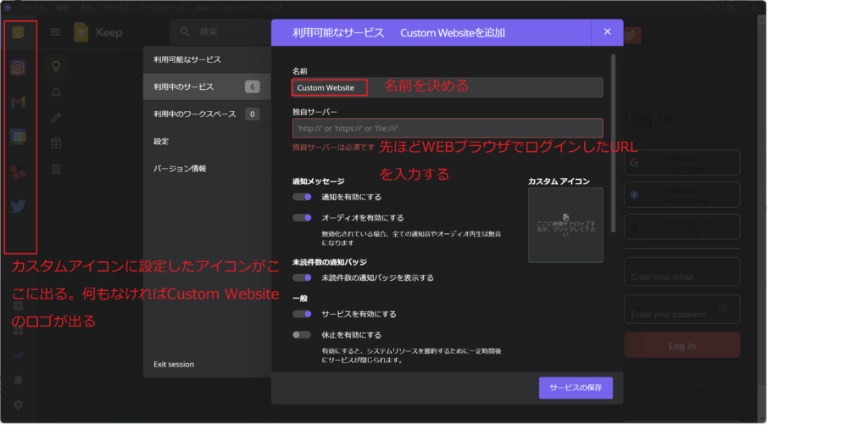Click the custom icon image drop area

[x=565, y=225]
